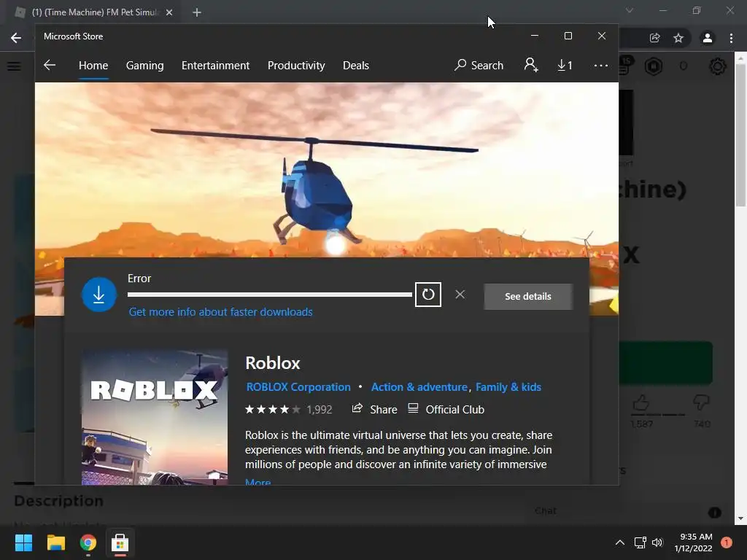747x560 pixels.
Task: Open Chrome's three-dot menu
Action: click(x=731, y=38)
